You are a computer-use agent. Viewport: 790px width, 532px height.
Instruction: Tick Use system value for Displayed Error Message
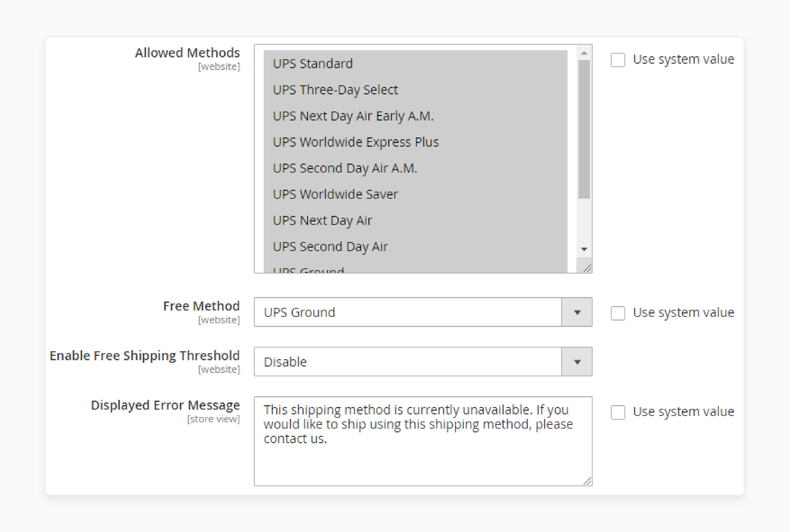[618, 412]
